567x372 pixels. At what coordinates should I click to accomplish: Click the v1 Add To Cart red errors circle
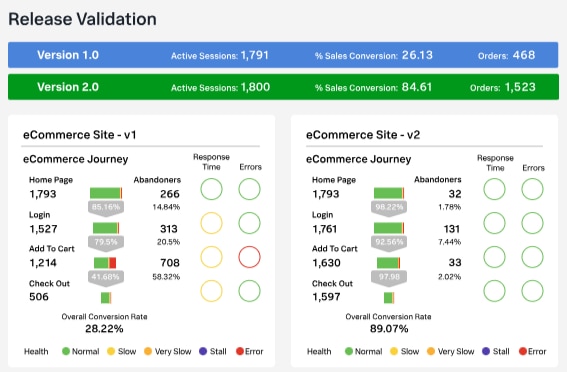(x=250, y=257)
